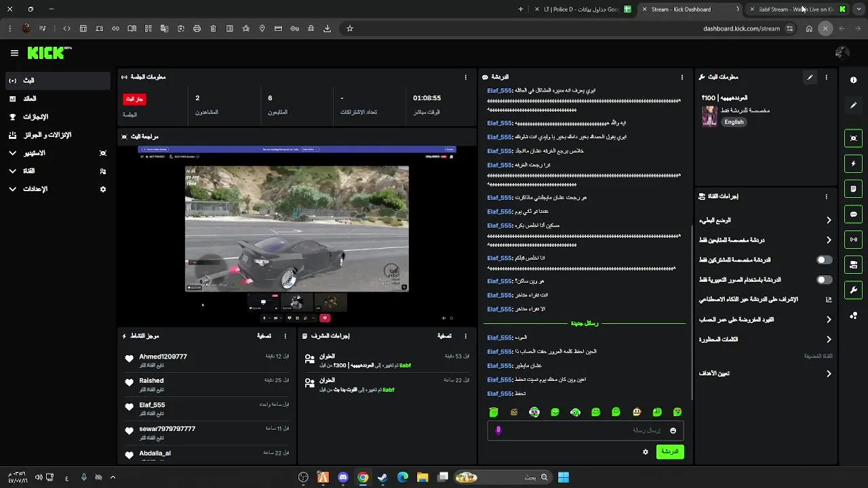
Task: Open the stream info panel three-dots menu
Action: tap(826, 77)
